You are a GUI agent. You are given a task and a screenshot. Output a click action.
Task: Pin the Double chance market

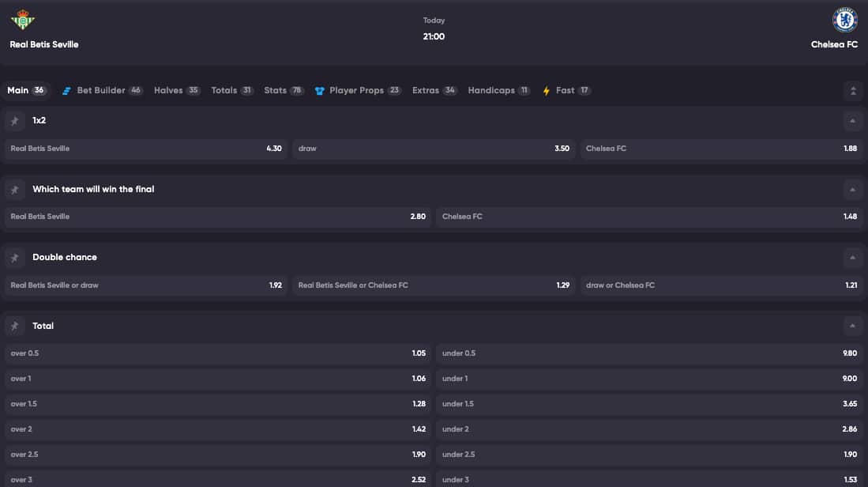[x=15, y=258]
